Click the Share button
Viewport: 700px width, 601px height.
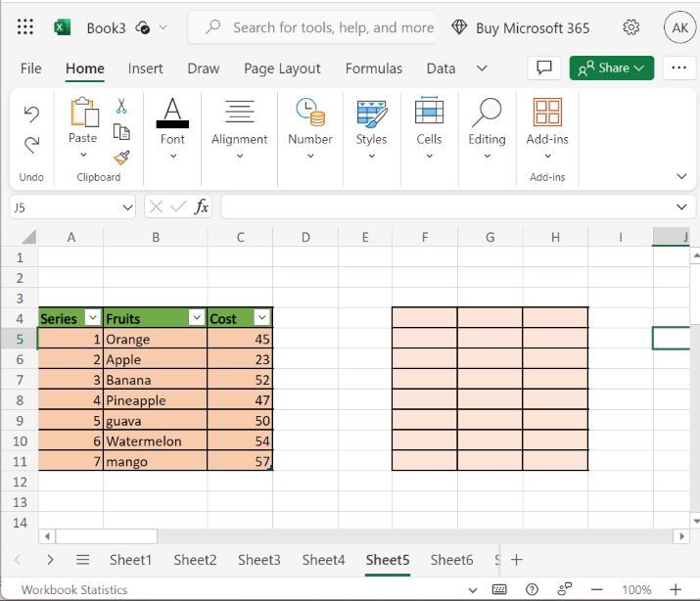coord(611,68)
